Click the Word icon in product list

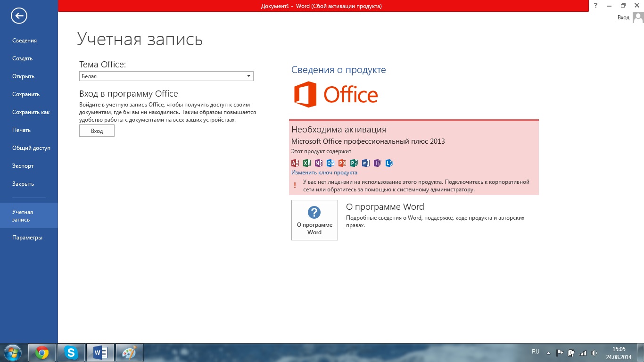[366, 163]
